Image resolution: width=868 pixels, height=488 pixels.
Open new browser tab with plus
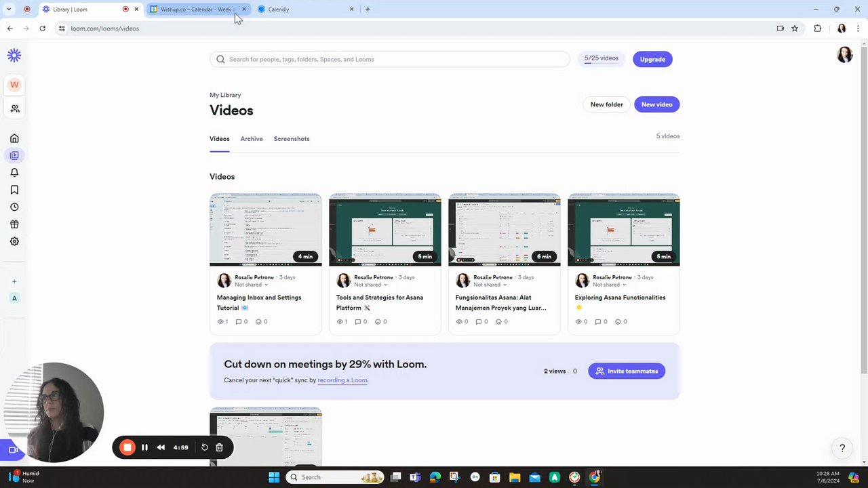click(368, 9)
